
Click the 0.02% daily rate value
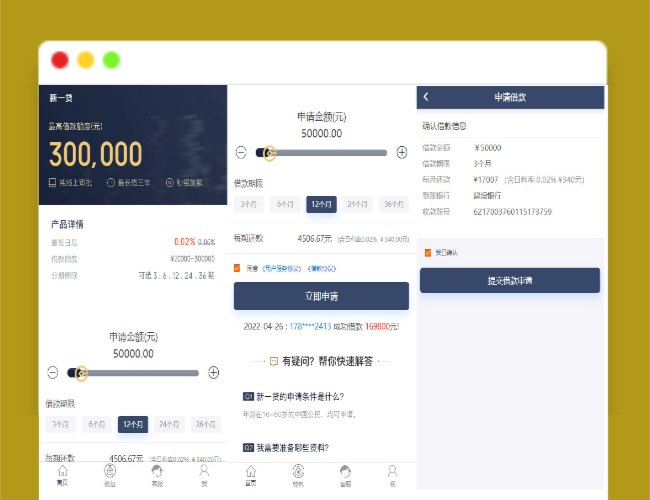point(184,242)
